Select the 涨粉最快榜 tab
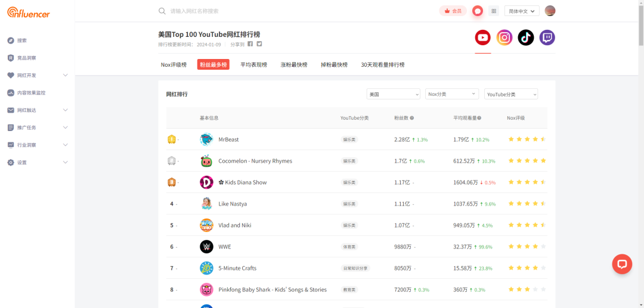Viewport: 644px width, 308px height. pyautogui.click(x=294, y=65)
